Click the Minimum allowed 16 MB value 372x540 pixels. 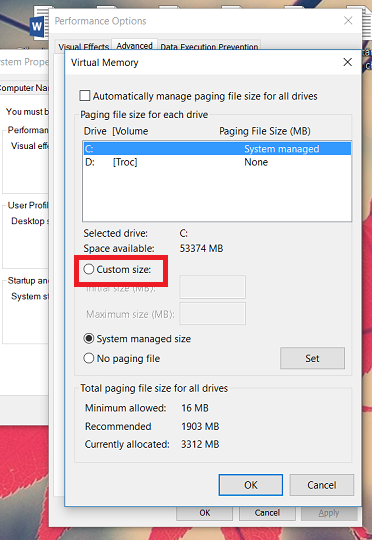195,408
